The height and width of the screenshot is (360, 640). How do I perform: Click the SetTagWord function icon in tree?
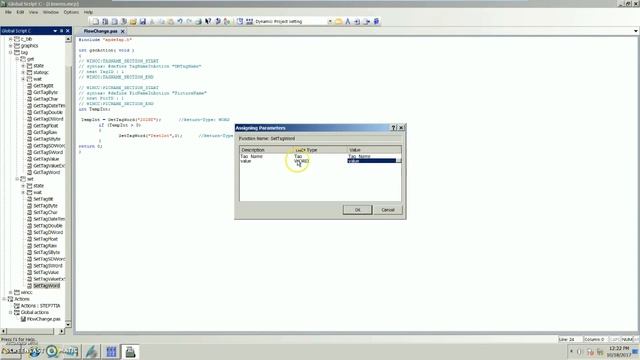[29, 286]
